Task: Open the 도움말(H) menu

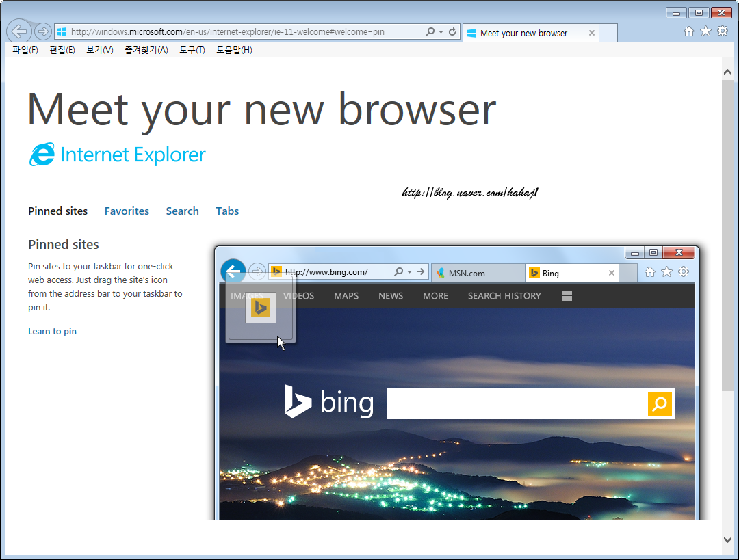Action: tap(234, 50)
